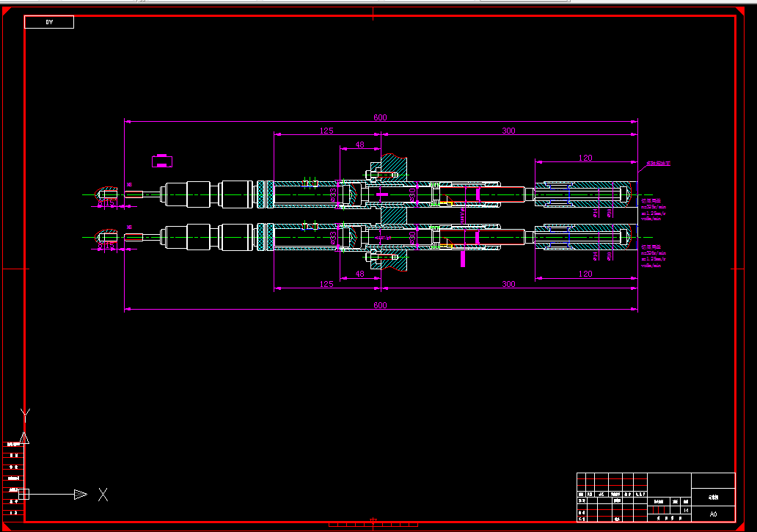Select the small magenta key section symbol
Image resolution: width=757 pixels, height=532 pixels.
162,161
